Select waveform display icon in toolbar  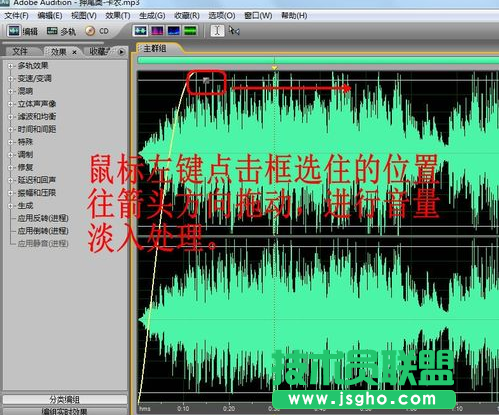[x=140, y=31]
